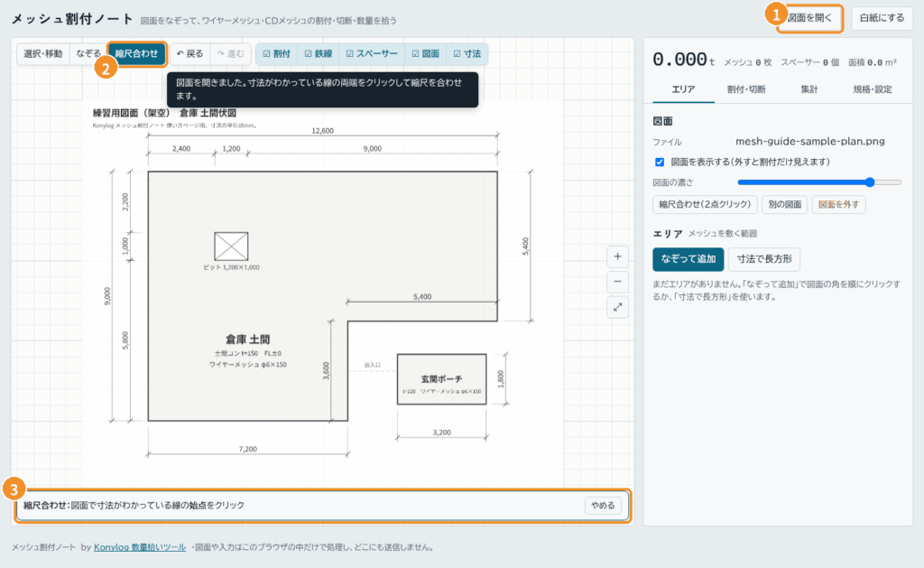Toggle the 割付 layer visibility
924x568 pixels.
point(276,53)
